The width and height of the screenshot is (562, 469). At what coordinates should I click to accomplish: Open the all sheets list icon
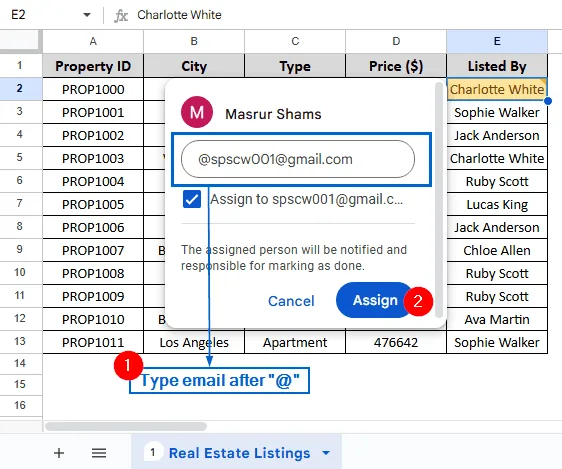[99, 453]
